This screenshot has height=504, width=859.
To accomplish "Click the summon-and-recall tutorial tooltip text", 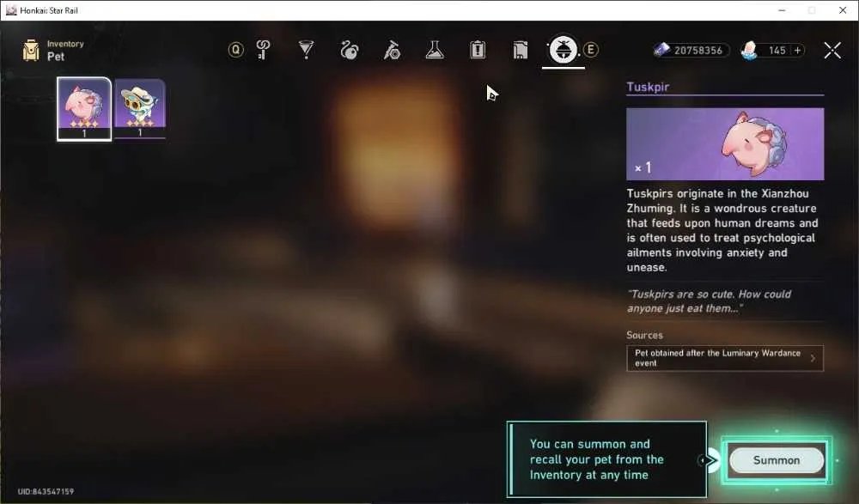I will click(x=597, y=459).
